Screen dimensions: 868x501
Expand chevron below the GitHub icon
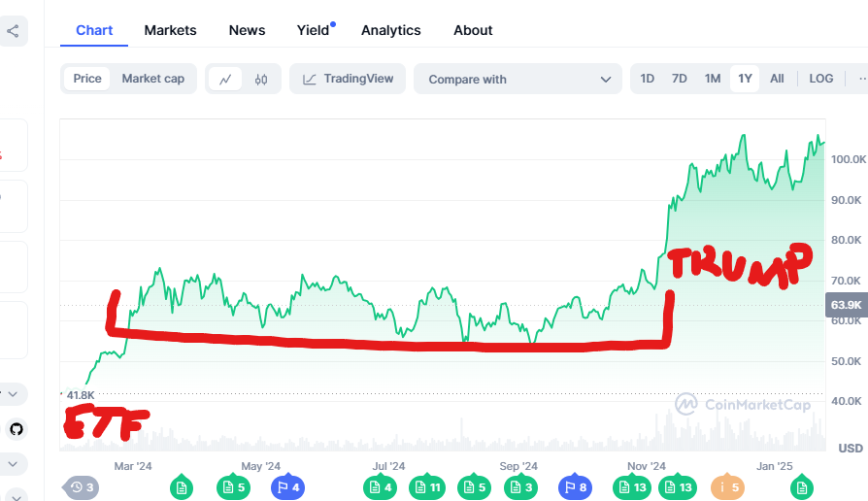point(13,464)
